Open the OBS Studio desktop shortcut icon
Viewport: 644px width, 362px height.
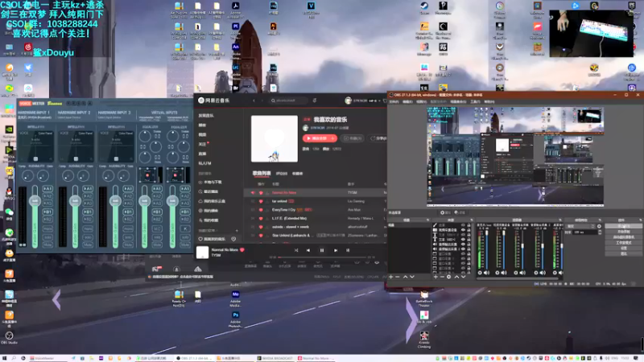coord(9,336)
